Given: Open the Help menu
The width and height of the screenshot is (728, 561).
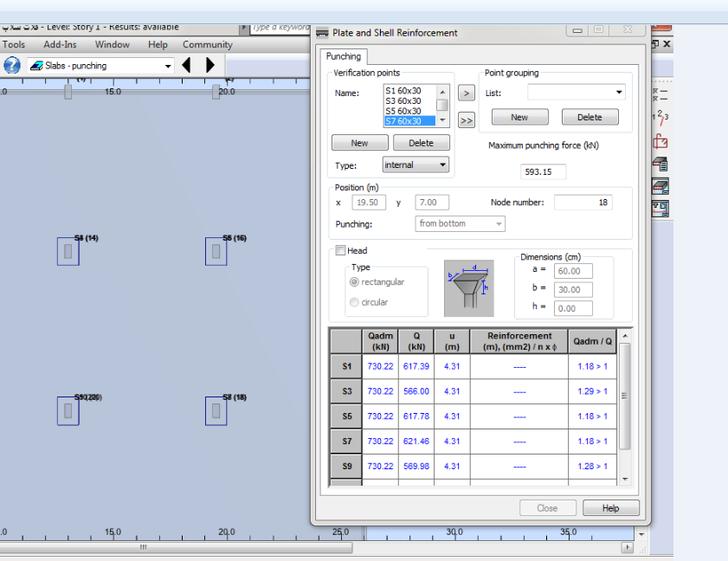Looking at the screenshot, I should coord(158,44).
